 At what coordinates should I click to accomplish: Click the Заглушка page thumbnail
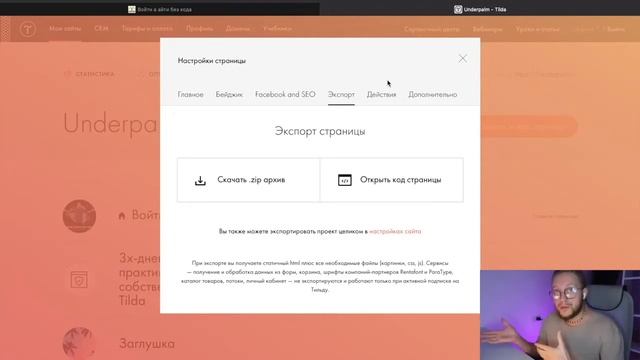pyautogui.click(x=79, y=343)
